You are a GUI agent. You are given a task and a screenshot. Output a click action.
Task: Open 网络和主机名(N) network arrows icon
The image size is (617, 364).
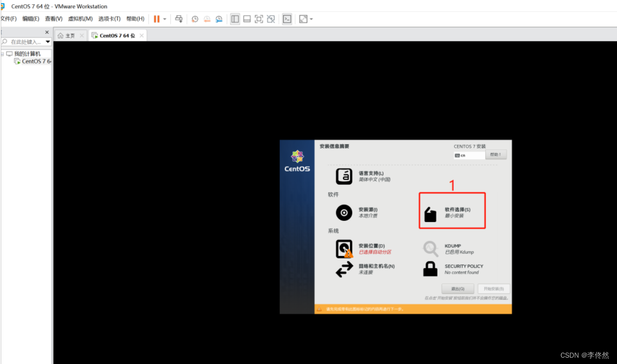pos(345,269)
